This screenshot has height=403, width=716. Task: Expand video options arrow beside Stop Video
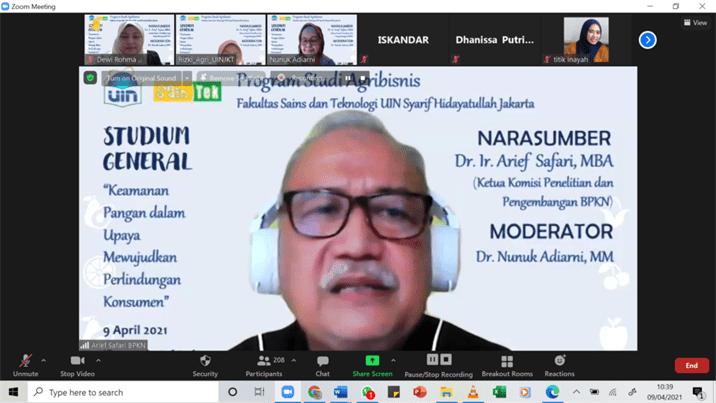coord(98,360)
